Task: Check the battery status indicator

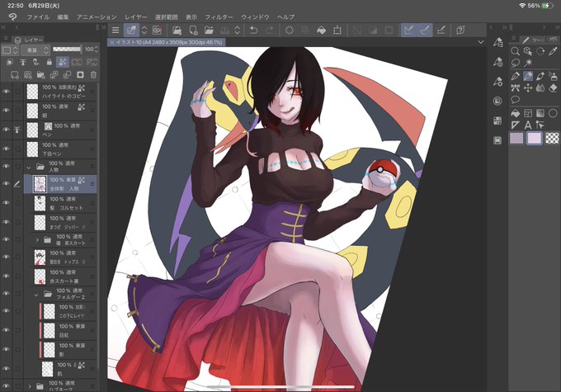Action: 547,6
